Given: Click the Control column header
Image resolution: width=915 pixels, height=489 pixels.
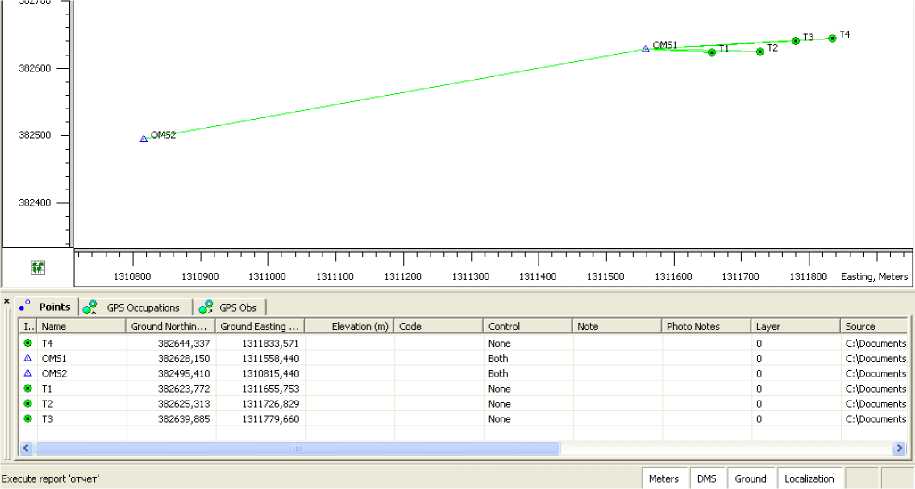Looking at the screenshot, I should point(528,326).
